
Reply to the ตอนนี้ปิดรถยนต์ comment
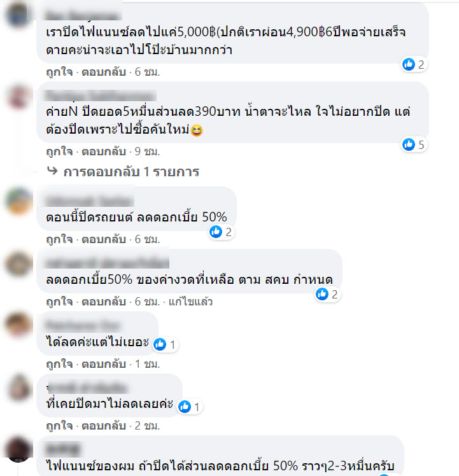[104, 239]
